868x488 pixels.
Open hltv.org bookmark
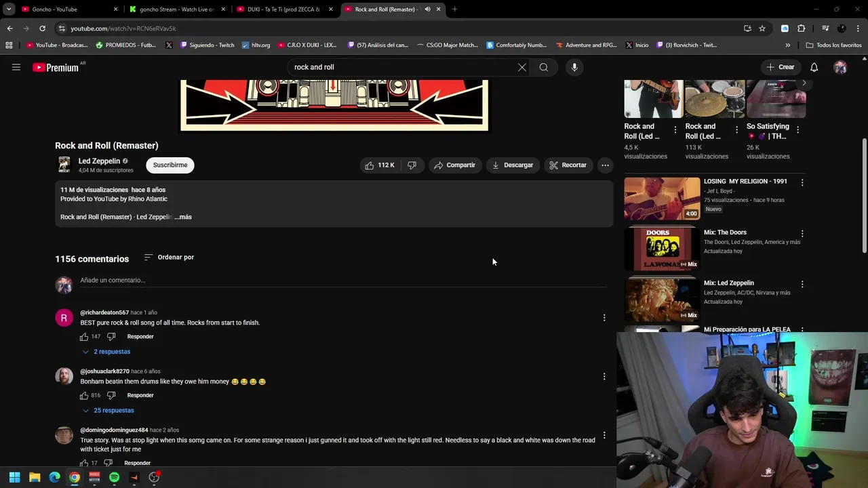click(x=256, y=45)
